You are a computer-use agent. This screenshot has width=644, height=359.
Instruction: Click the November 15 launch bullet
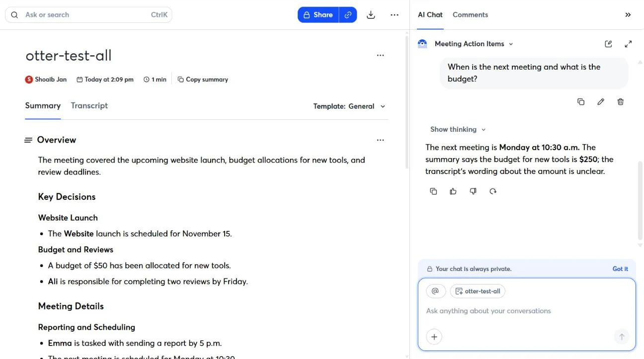[x=140, y=234]
